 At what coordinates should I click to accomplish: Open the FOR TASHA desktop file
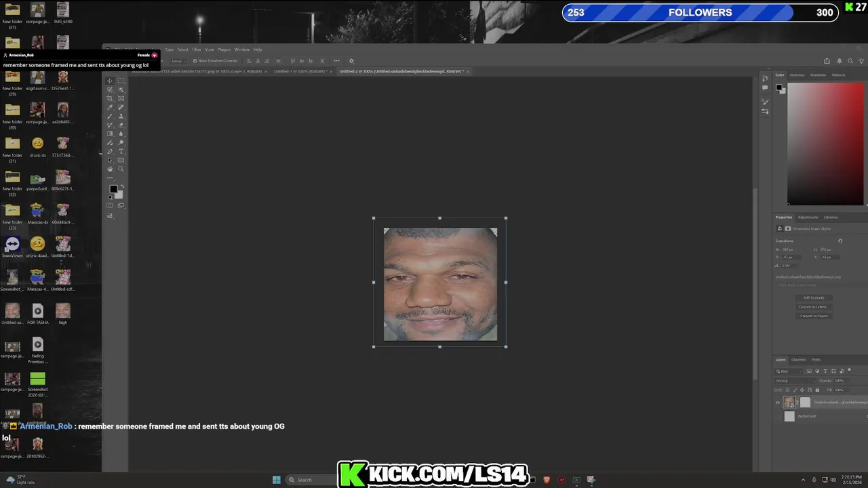pos(37,313)
